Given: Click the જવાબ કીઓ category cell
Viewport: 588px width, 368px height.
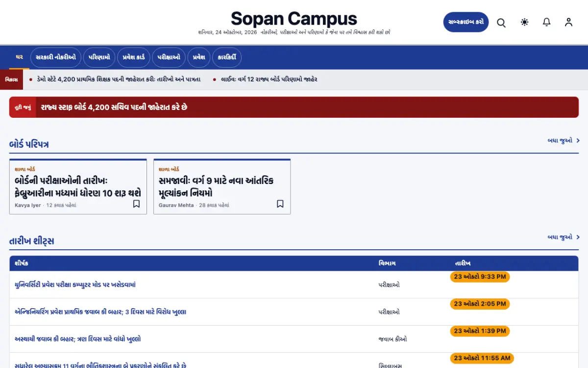Looking at the screenshot, I should [393, 339].
